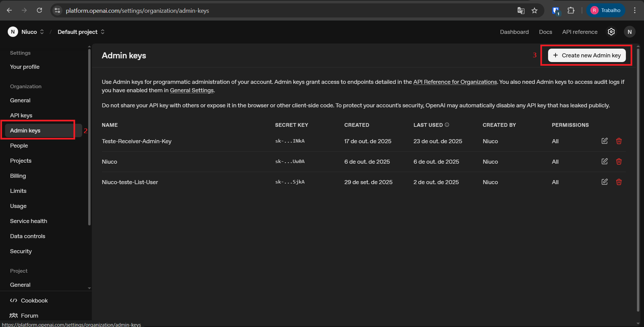Open Project General settings

(x=20, y=285)
